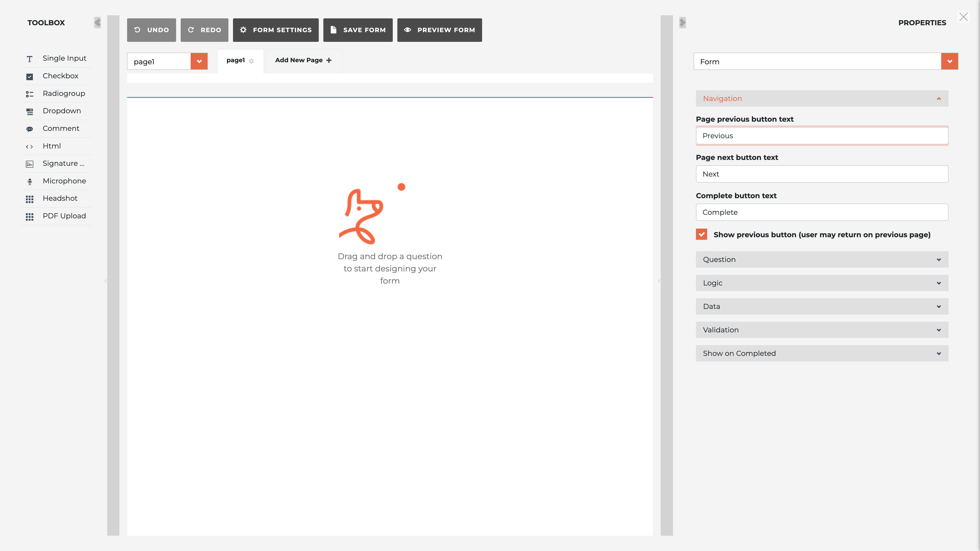980x551 pixels.
Task: Open the Form properties dropdown
Action: pos(950,61)
